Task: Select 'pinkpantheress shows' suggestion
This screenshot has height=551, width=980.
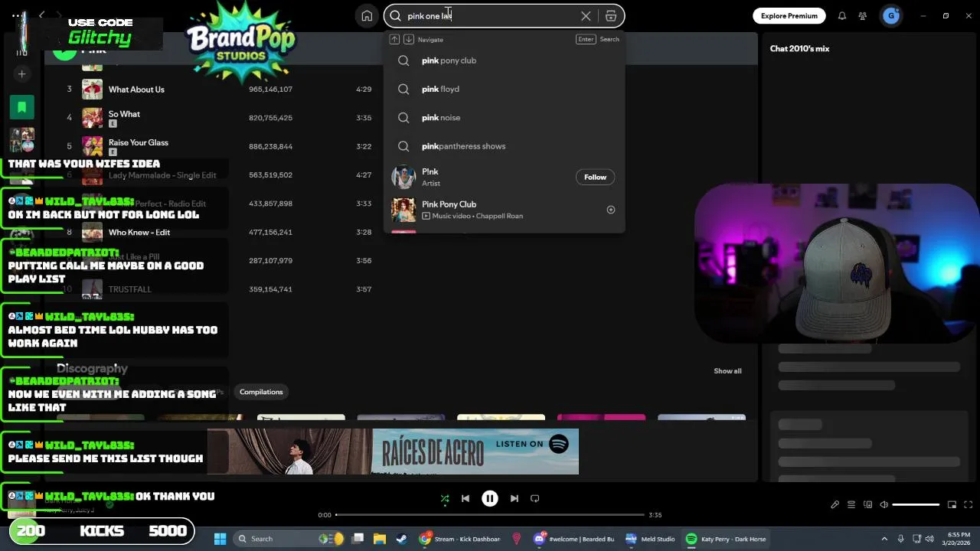Action: tap(504, 146)
